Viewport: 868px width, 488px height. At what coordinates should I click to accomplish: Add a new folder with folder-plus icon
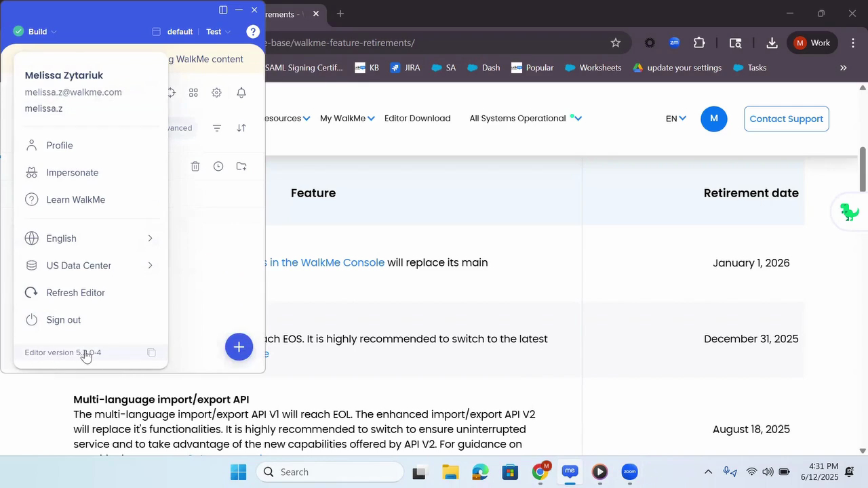241,166
